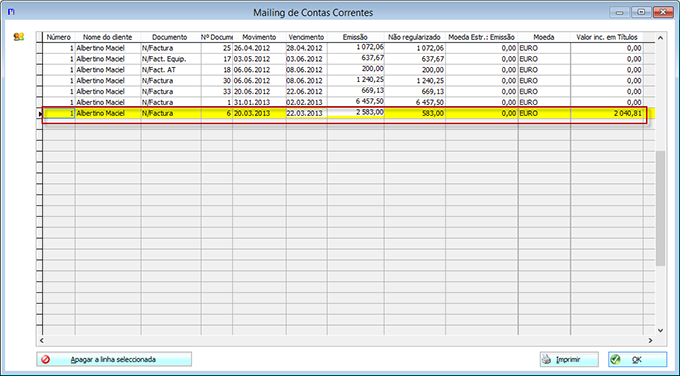This screenshot has height=376, width=680.
Task: Click the Emissão column header
Action: tap(355, 37)
